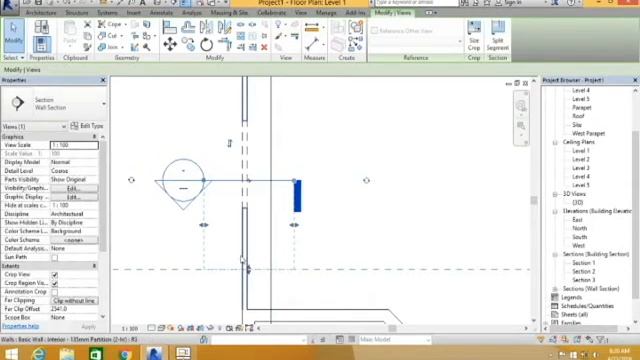Open the Type Selector dropdown for Section
Image resolution: width=640 pixels, height=360 pixels.
[103, 104]
